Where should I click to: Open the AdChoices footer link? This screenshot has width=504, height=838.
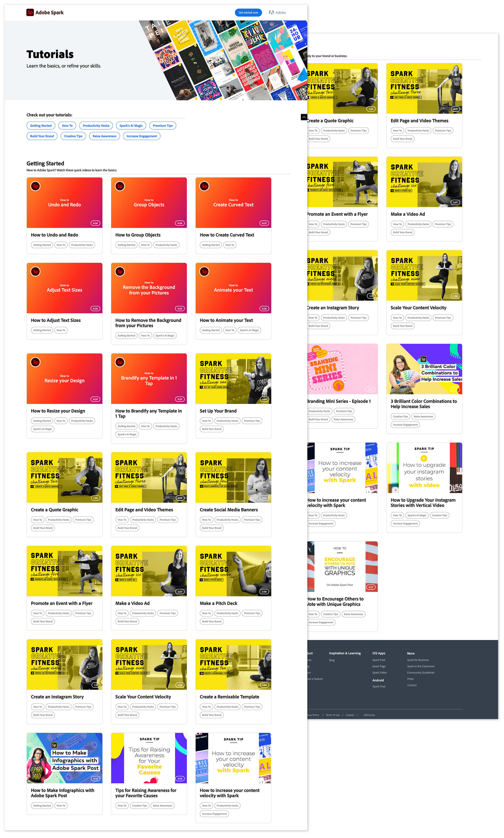[369, 715]
